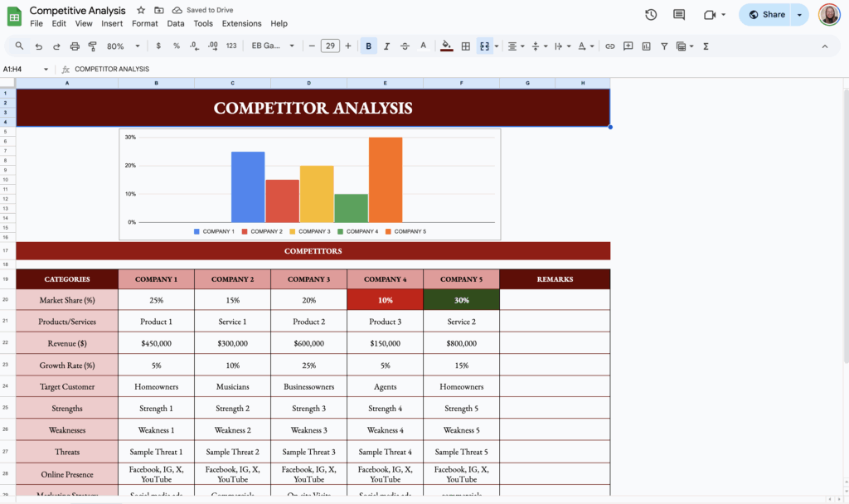Viewport: 849px width, 504px height.
Task: Toggle italic formatting
Action: coord(386,46)
